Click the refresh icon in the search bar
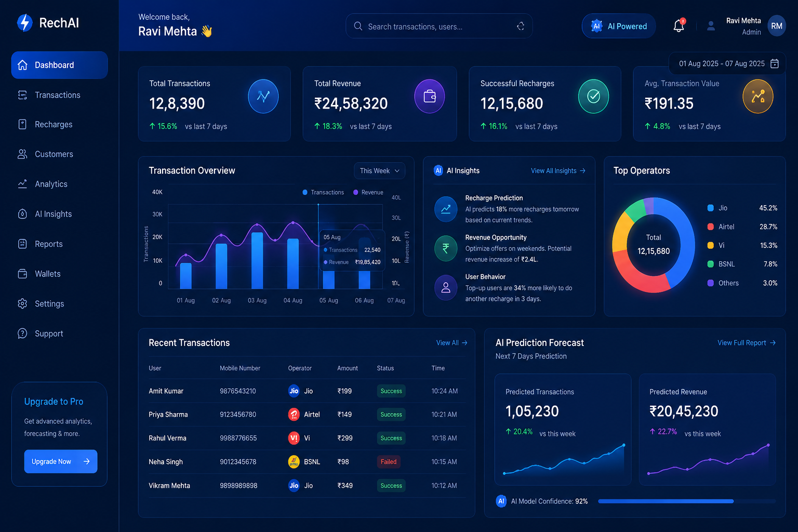Screen dimensions: 798x532 tap(521, 26)
